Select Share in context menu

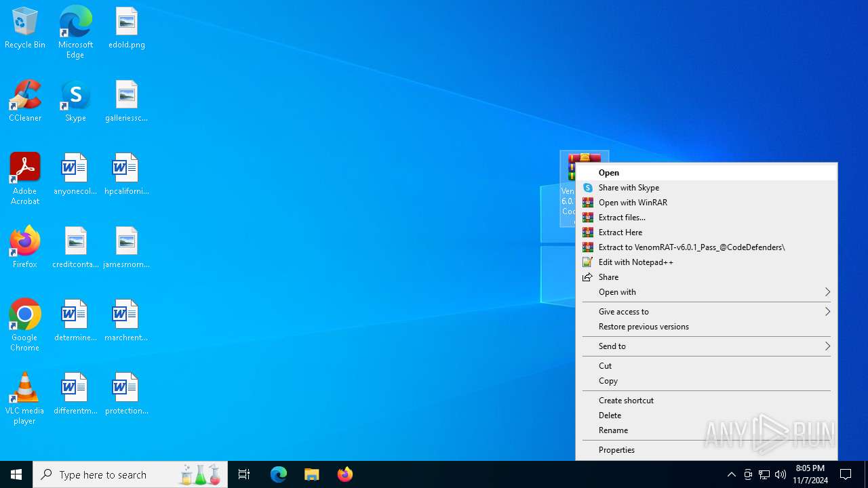(707, 277)
